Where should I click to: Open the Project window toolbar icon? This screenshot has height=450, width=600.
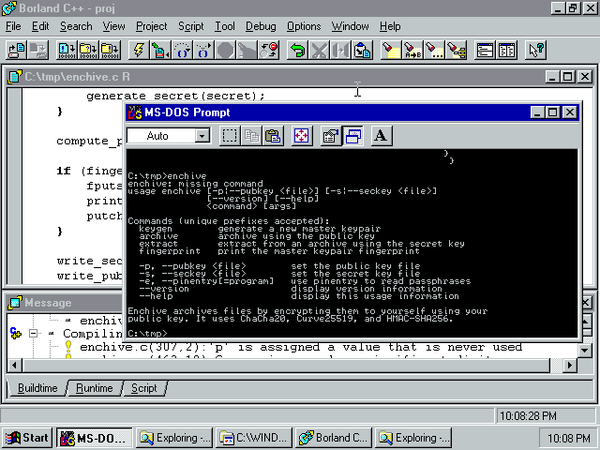coord(485,50)
